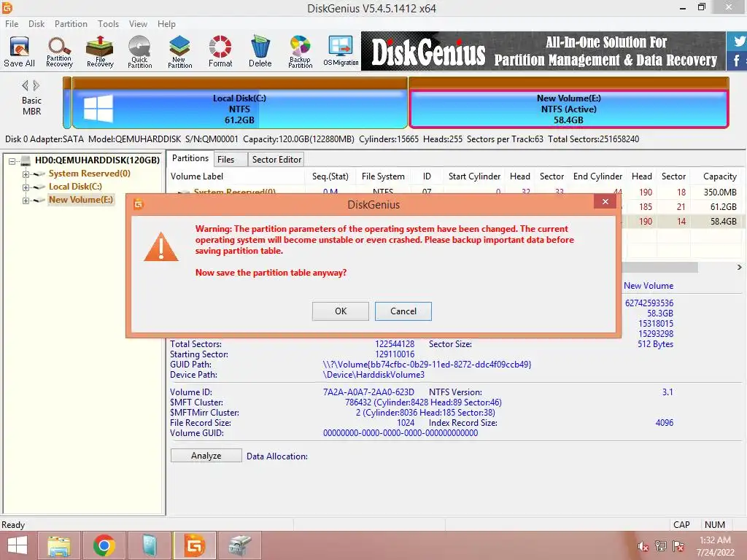Viewport: 747px width, 560px height.
Task: Open the Help menu
Action: [x=167, y=24]
